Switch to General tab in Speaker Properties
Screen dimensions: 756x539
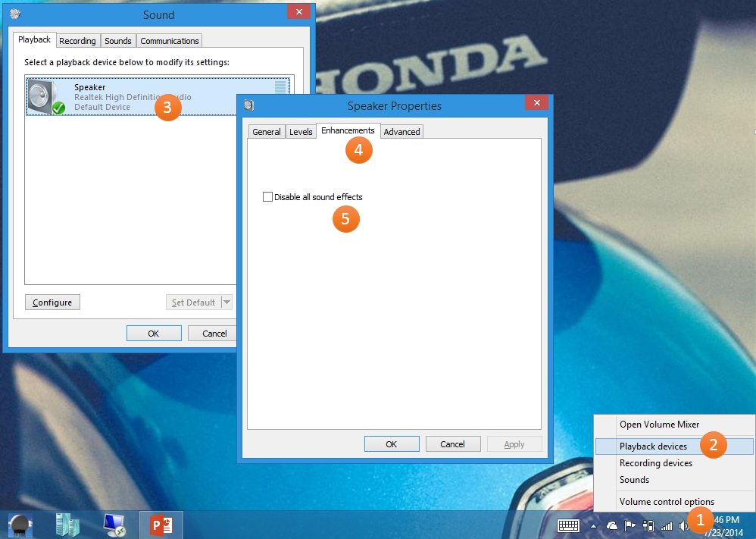tap(266, 132)
